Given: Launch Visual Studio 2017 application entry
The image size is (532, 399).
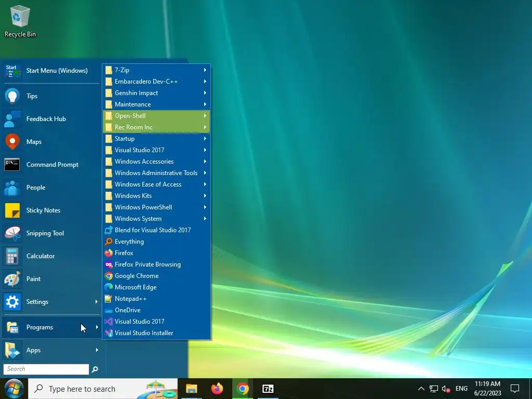Looking at the screenshot, I should [156, 321].
